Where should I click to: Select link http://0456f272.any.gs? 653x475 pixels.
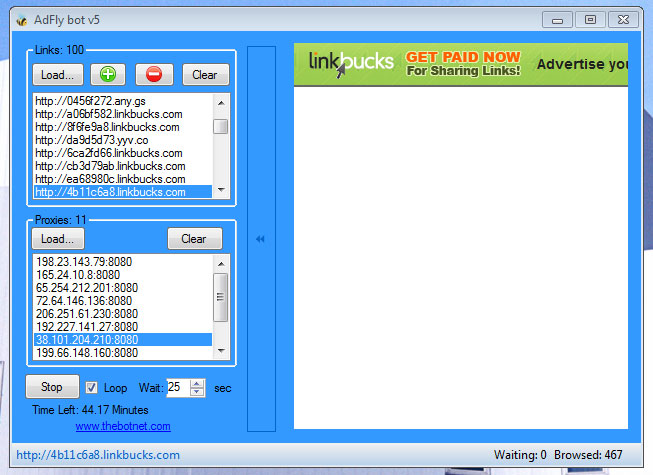(123, 101)
